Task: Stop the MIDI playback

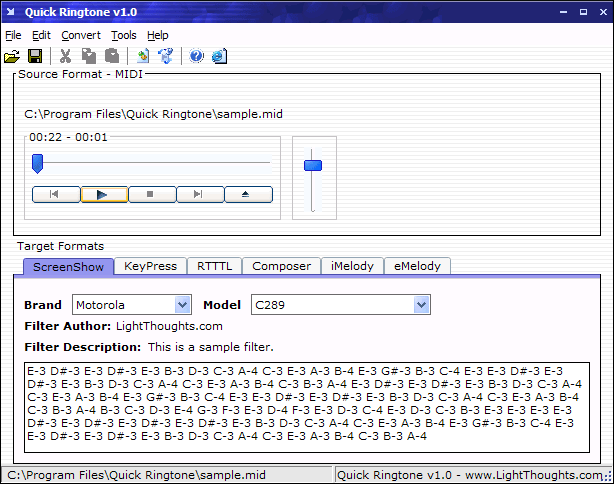Action: tap(152, 195)
